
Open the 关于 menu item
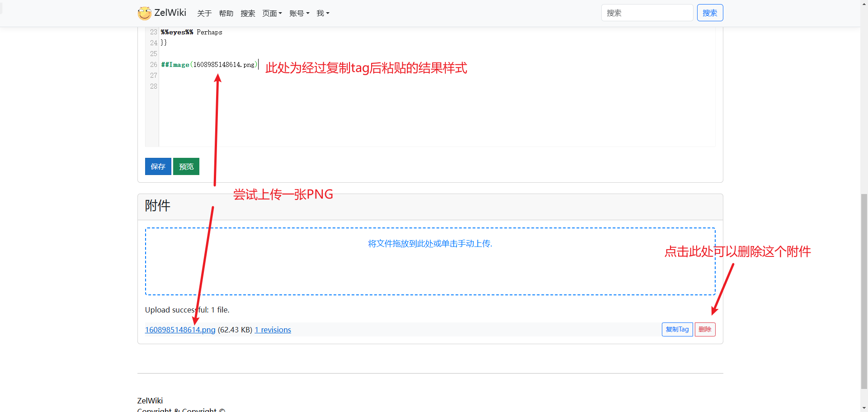coord(204,14)
